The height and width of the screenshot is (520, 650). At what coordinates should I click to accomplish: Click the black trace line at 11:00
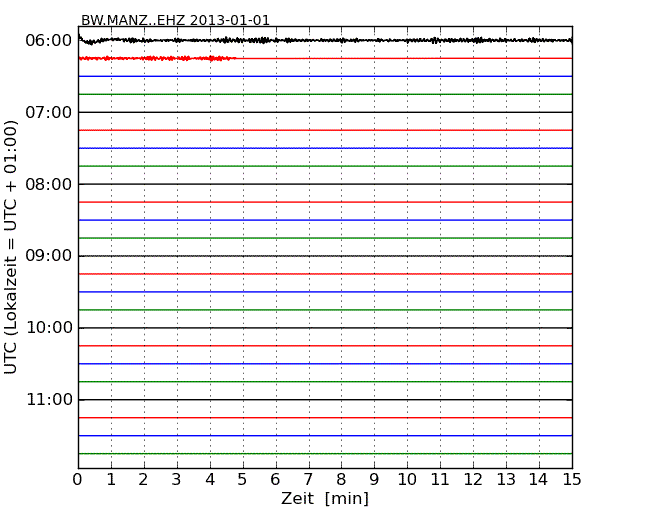click(325, 400)
